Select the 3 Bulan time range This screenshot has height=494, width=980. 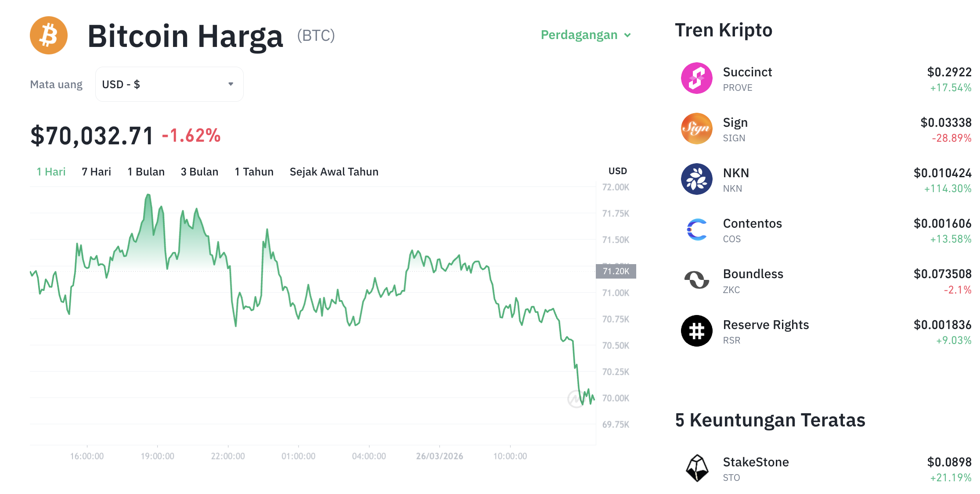pos(199,172)
